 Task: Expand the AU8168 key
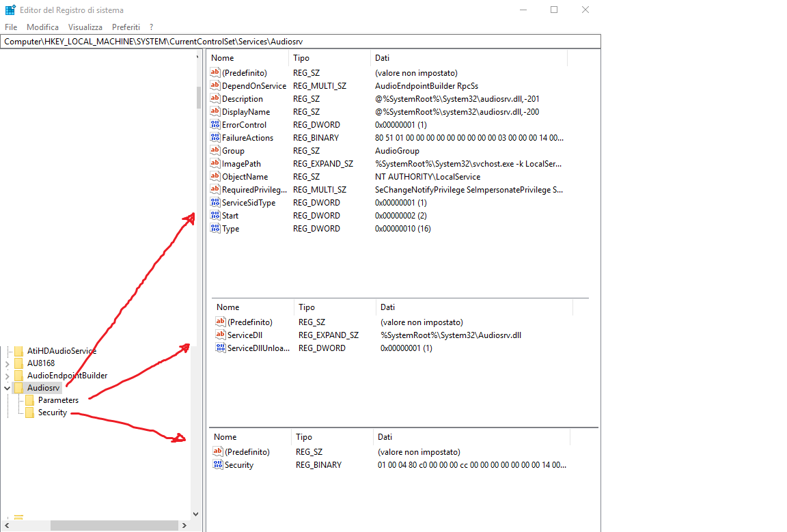7,363
